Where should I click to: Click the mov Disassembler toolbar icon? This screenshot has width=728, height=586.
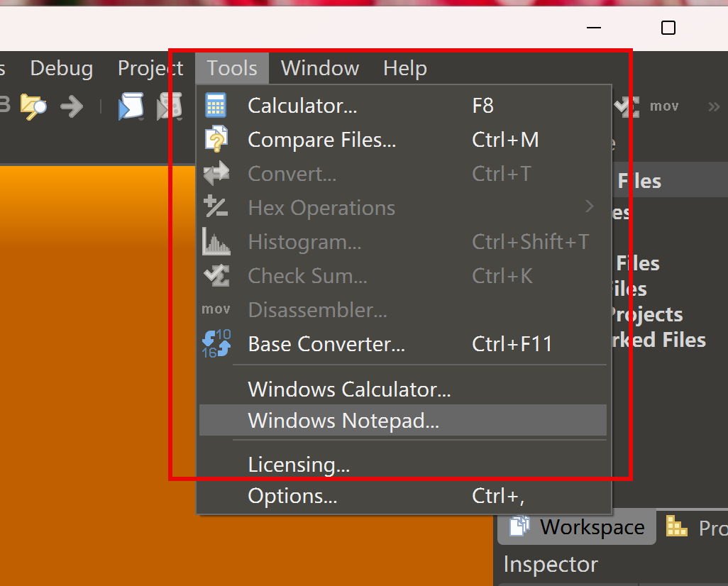point(664,106)
